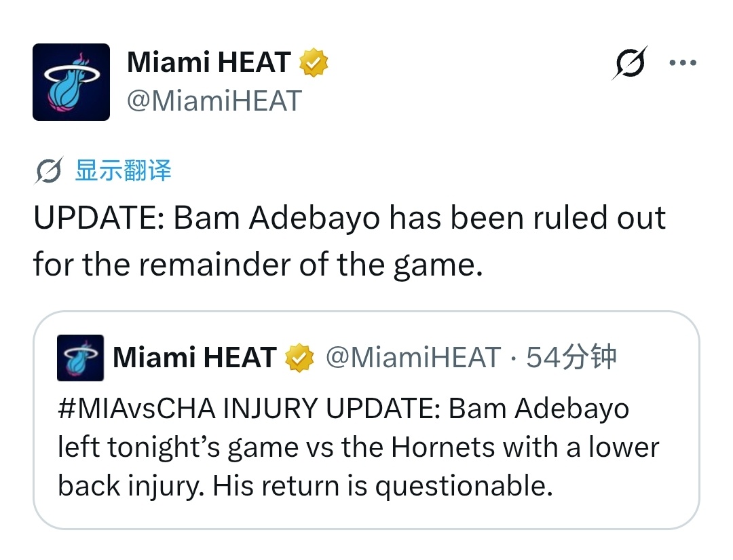Click the quoted @MiamiHEAT username
Image resolution: width=733 pixels, height=560 pixels.
[x=411, y=356]
